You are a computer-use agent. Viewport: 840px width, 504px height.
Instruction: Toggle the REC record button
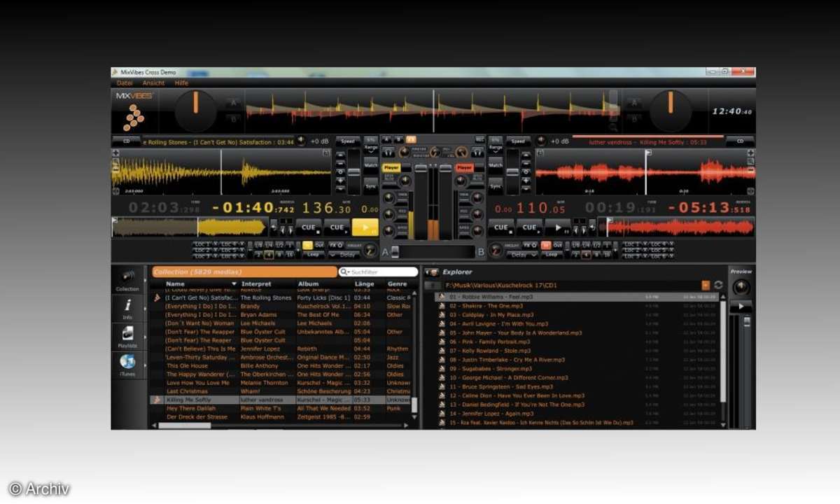[479, 139]
